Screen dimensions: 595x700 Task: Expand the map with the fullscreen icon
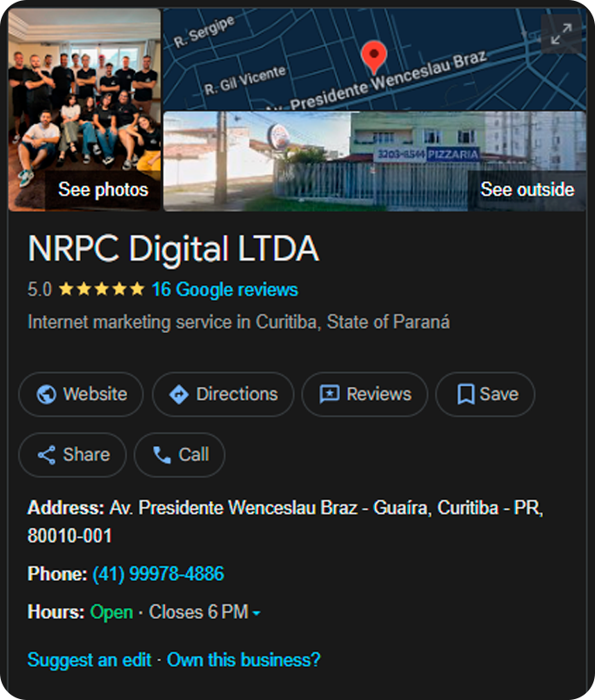click(x=561, y=34)
